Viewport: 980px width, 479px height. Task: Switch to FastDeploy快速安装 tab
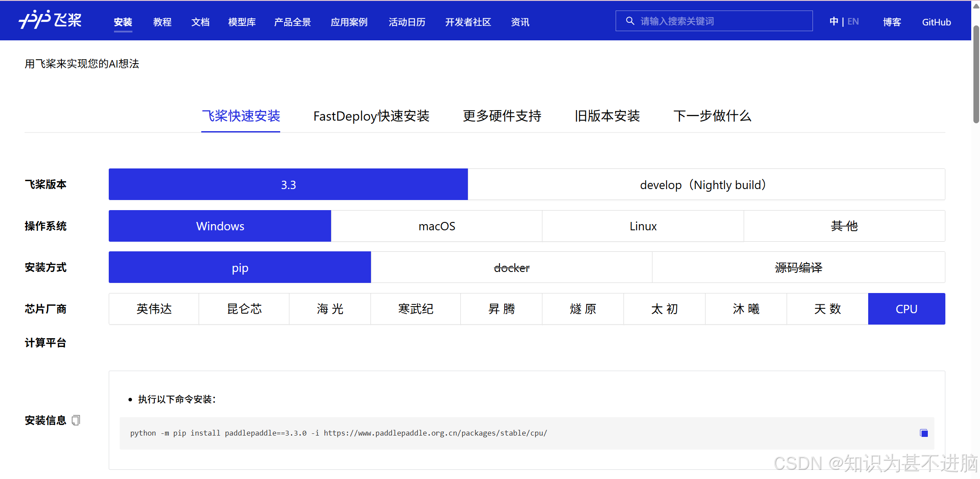tap(371, 116)
